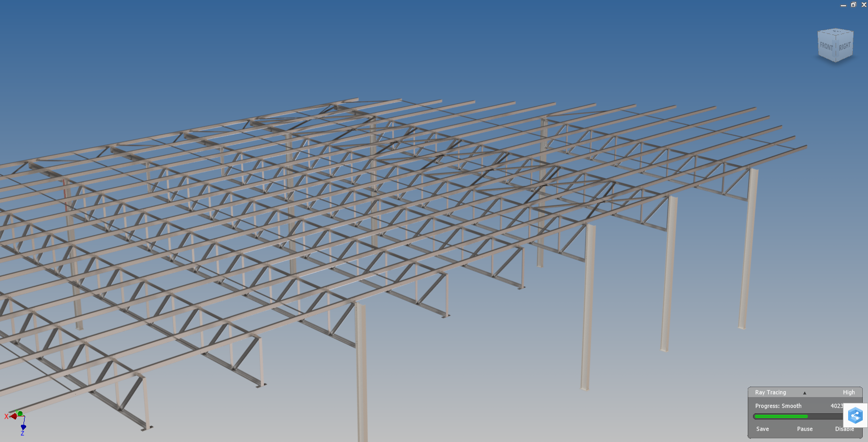This screenshot has height=442, width=868.
Task: Click the green Y axis indicator
Action: 20,414
